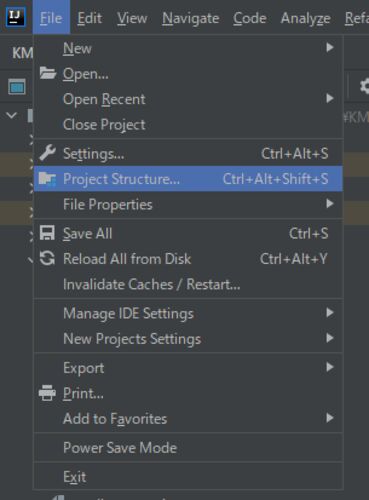
Task: Expand the Open Recent submenu arrow
Action: point(330,98)
